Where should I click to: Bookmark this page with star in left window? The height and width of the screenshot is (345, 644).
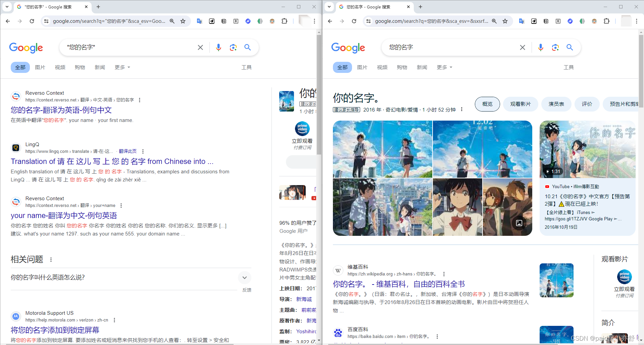183,21
